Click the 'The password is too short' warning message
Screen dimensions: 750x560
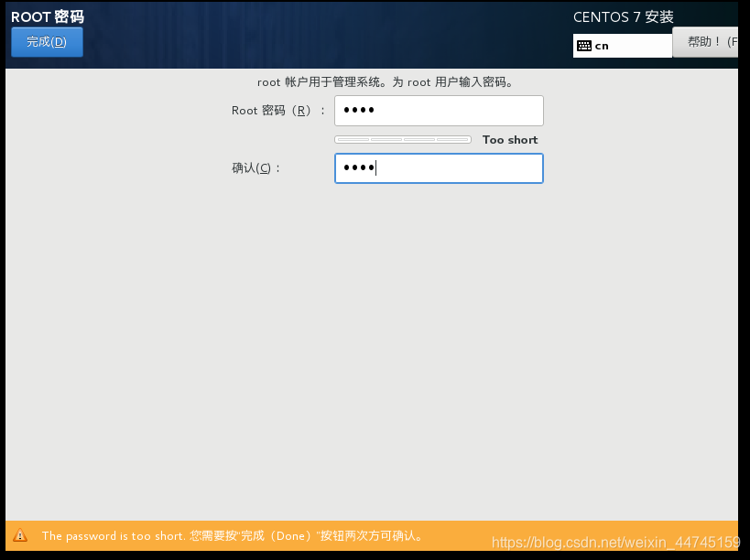click(233, 535)
